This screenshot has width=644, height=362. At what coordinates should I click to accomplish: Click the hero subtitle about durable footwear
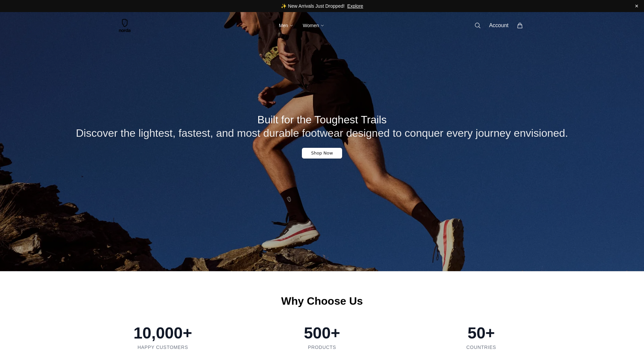coord(322,133)
